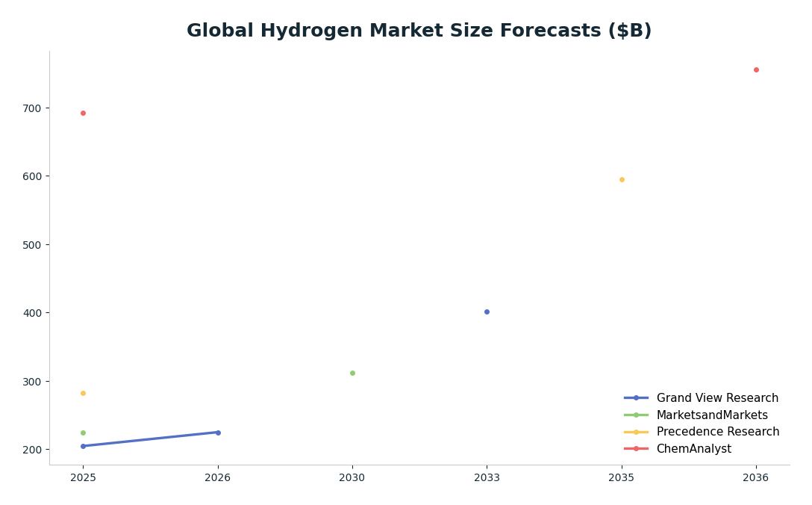812x505 pixels.
Task: Click the x-axis label 2033
Action: click(x=487, y=477)
